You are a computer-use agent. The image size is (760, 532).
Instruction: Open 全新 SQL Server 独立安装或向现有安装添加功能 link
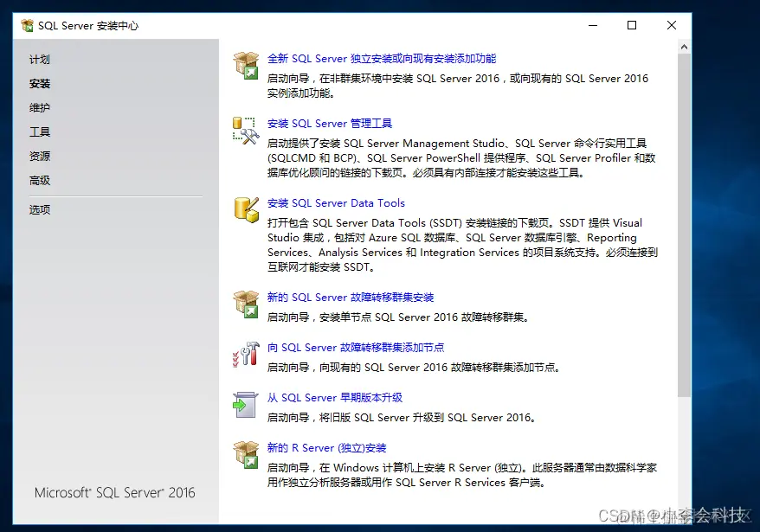(x=382, y=59)
